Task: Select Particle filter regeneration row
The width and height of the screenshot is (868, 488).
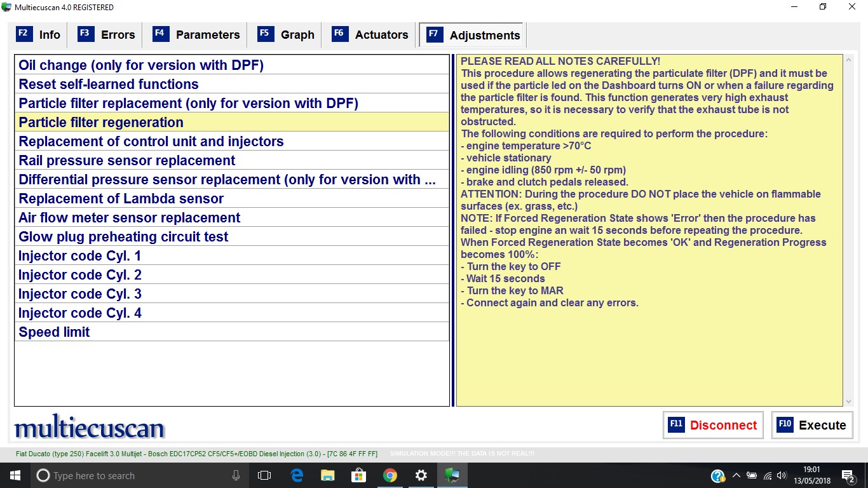Action: tap(232, 122)
